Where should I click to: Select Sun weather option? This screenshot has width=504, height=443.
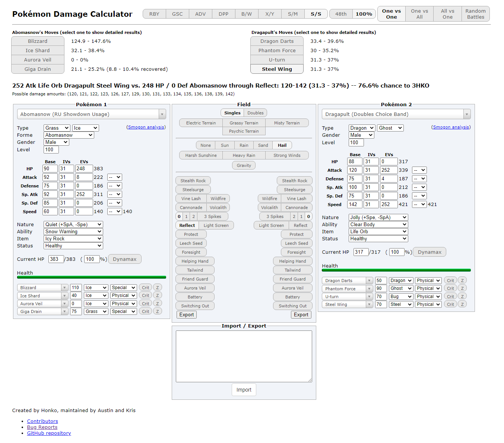click(x=225, y=145)
